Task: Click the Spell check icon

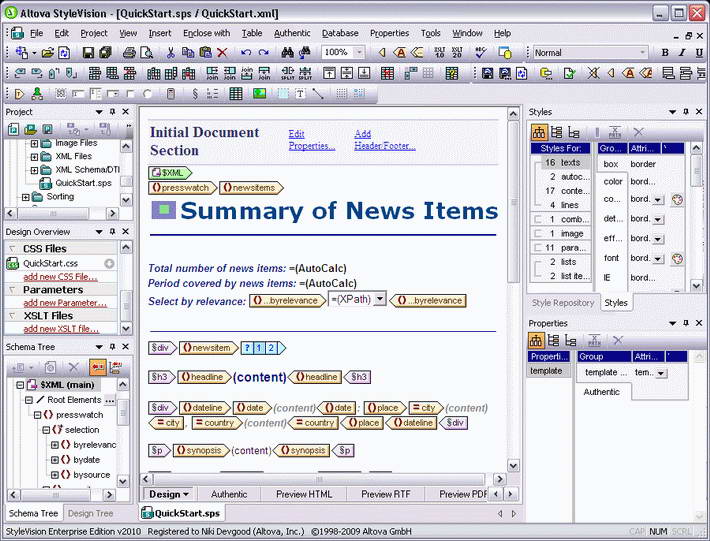Action: pyautogui.click(x=480, y=53)
